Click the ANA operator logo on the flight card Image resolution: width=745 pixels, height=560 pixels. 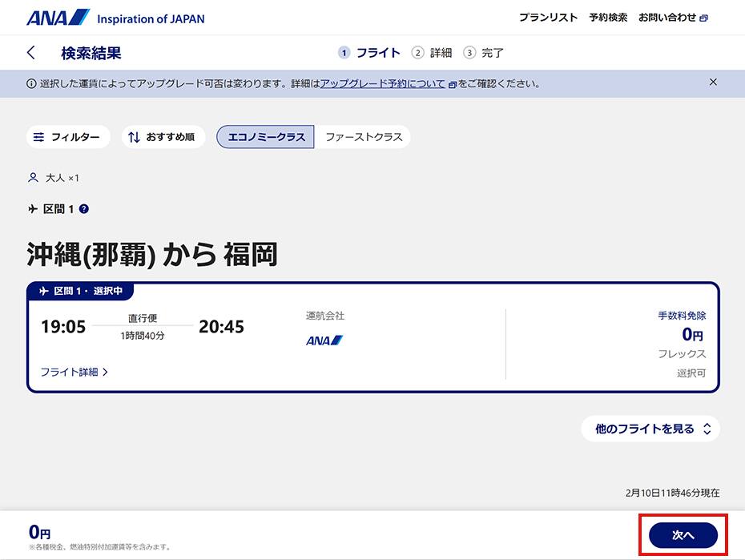click(324, 340)
